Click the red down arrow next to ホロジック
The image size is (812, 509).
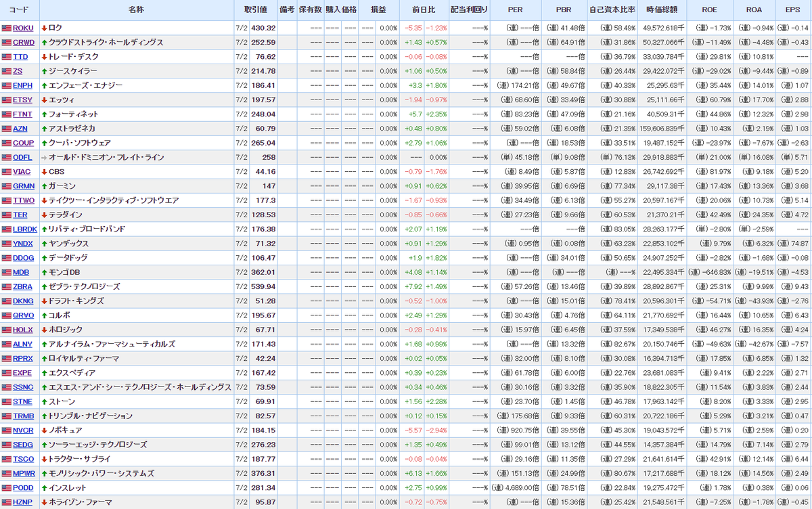44,330
